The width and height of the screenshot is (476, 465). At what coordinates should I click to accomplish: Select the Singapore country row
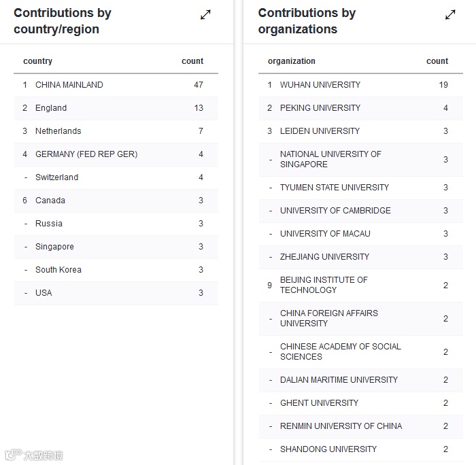[x=54, y=247]
